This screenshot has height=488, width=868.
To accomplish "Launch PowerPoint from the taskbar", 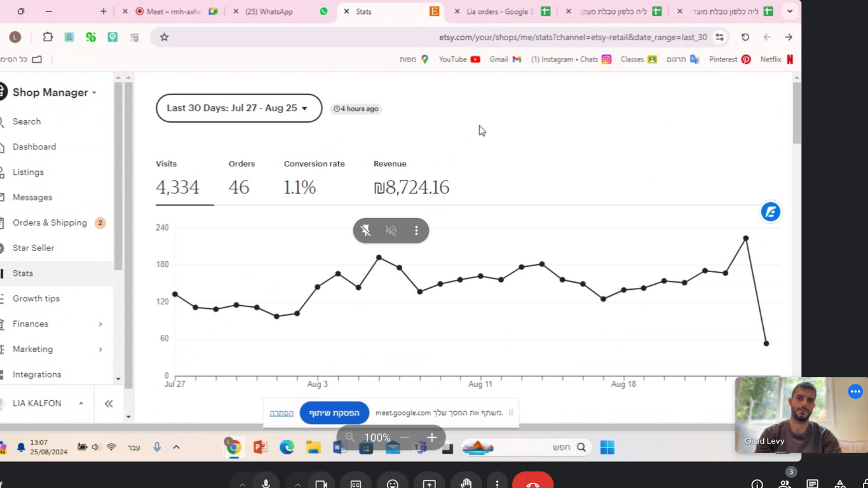I will [260, 447].
